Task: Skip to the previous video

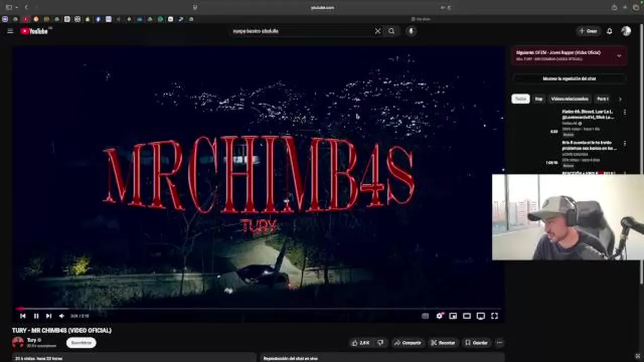Action: click(x=23, y=316)
